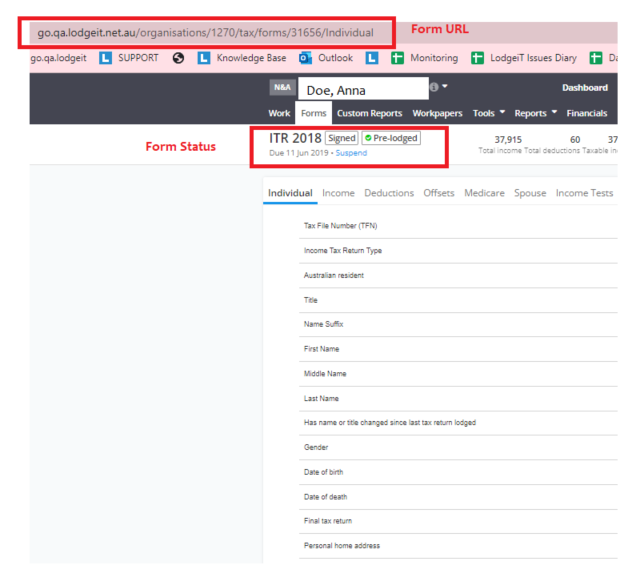
Task: Click the Signed status badge
Action: pyautogui.click(x=341, y=138)
